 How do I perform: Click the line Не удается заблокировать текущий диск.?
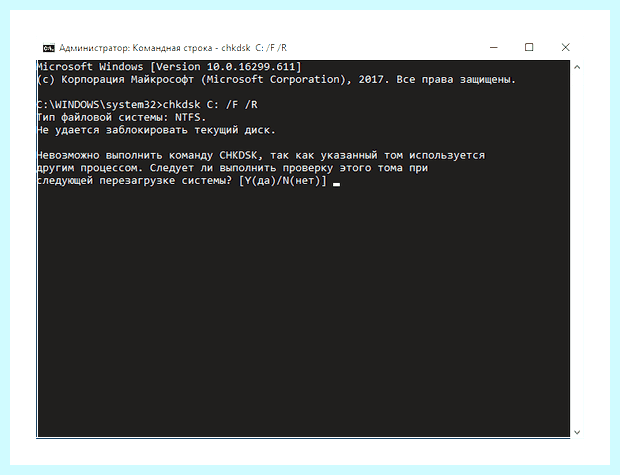pos(156,130)
